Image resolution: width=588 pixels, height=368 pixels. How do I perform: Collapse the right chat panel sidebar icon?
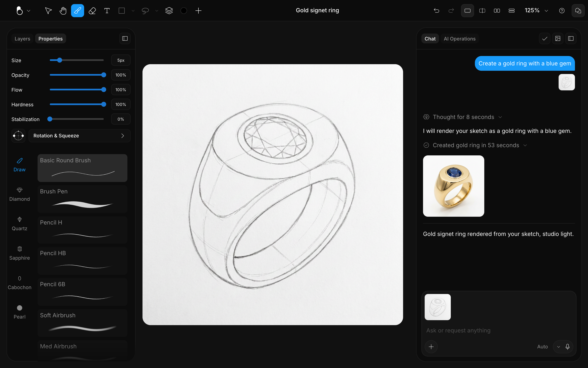[571, 38]
